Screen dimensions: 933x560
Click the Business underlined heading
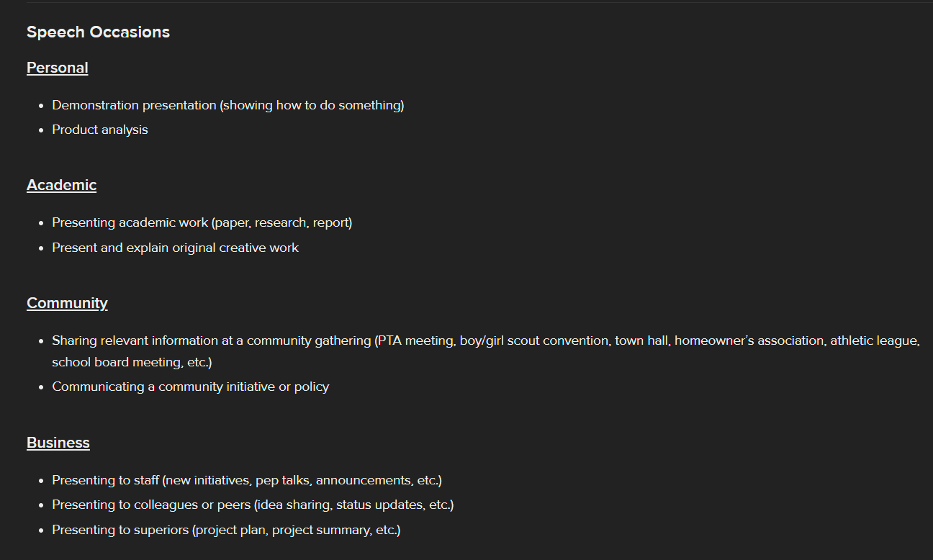pos(58,443)
